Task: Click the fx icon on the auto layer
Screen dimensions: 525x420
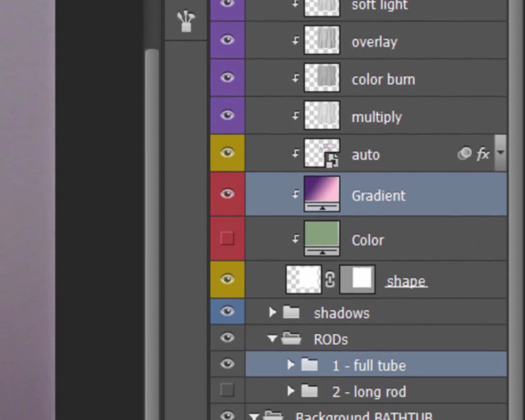Action: pyautogui.click(x=483, y=154)
